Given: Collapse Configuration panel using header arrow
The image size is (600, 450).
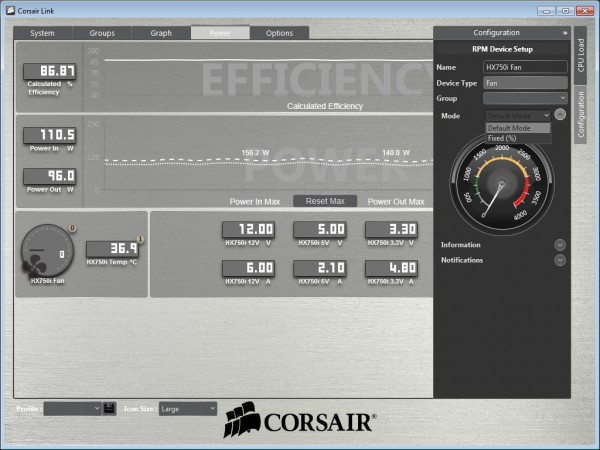Looking at the screenshot, I should click(x=565, y=33).
